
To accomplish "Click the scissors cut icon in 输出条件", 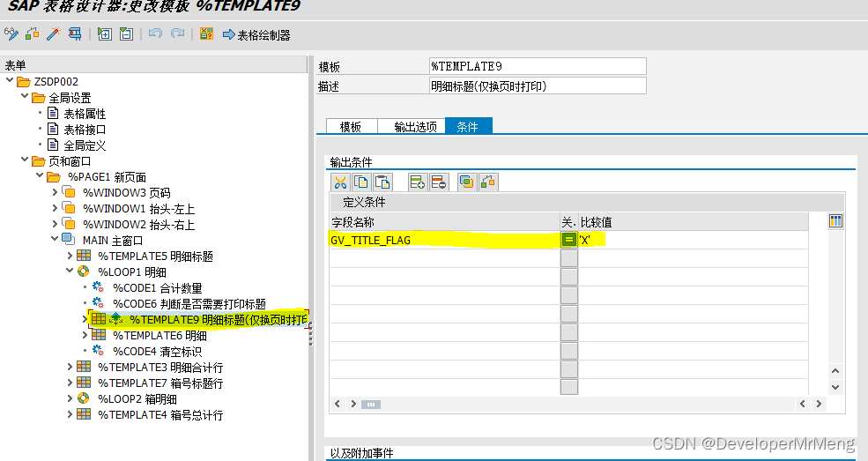I will point(340,182).
